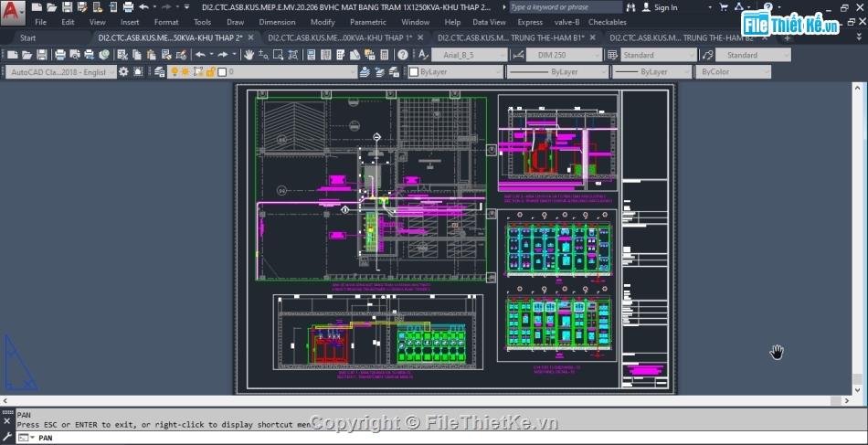The image size is (868, 445).
Task: Click the ByLayer object color swatch dropdown
Action: pyautogui.click(x=456, y=72)
